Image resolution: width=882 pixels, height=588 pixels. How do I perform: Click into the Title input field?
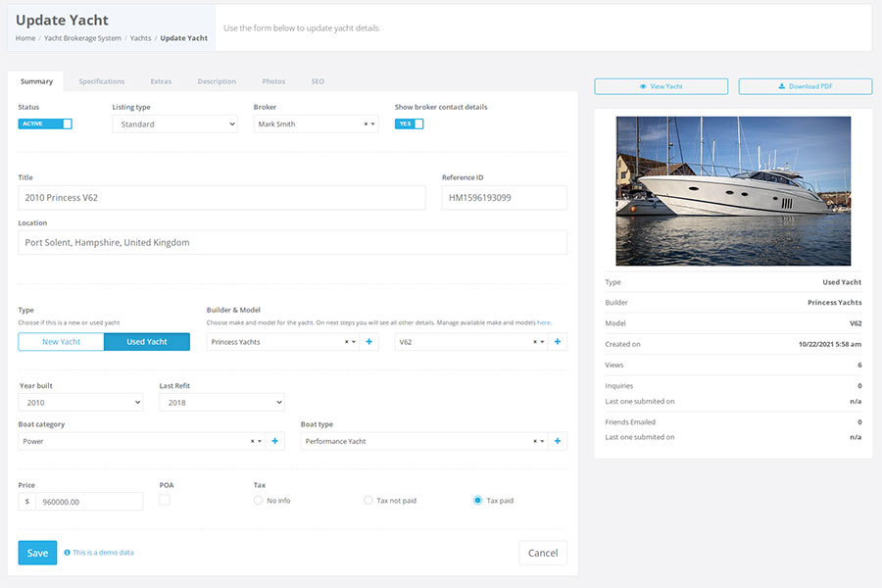coord(221,198)
